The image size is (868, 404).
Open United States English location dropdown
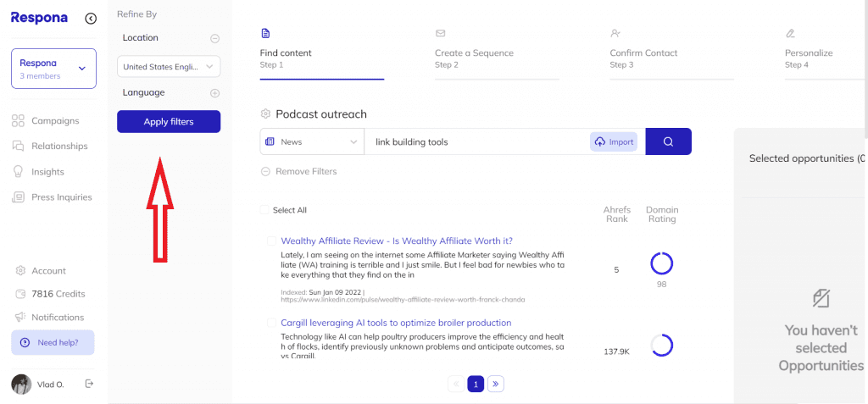click(169, 66)
